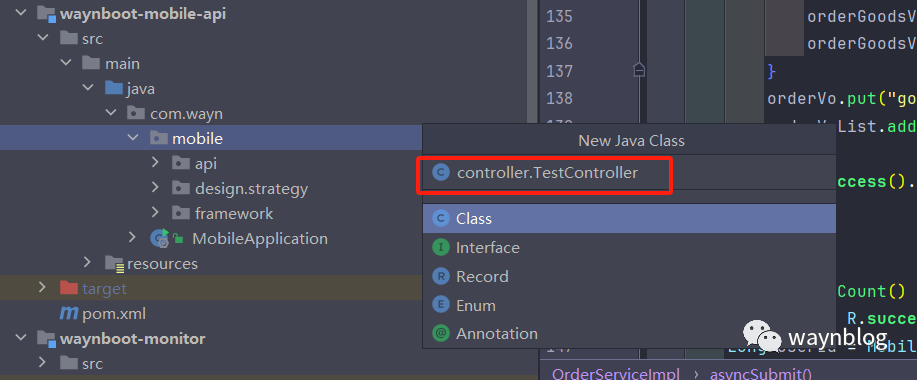The width and height of the screenshot is (917, 380).
Task: Collapse the mobile package chevron
Action: tap(133, 138)
